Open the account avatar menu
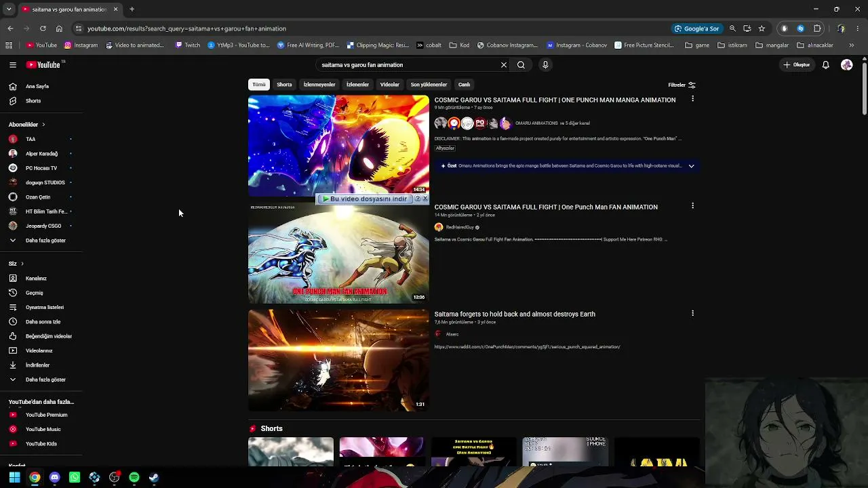This screenshot has height=488, width=868. pos(847,65)
